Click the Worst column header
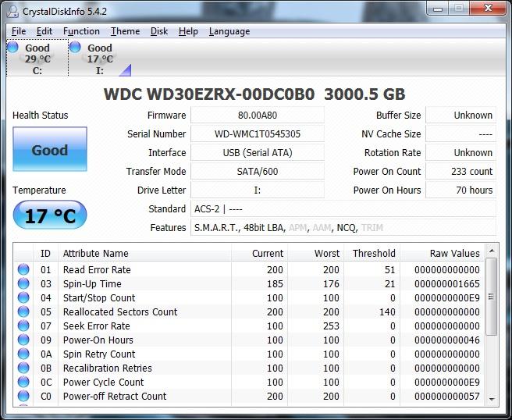This screenshot has height=420, width=512. (x=315, y=254)
